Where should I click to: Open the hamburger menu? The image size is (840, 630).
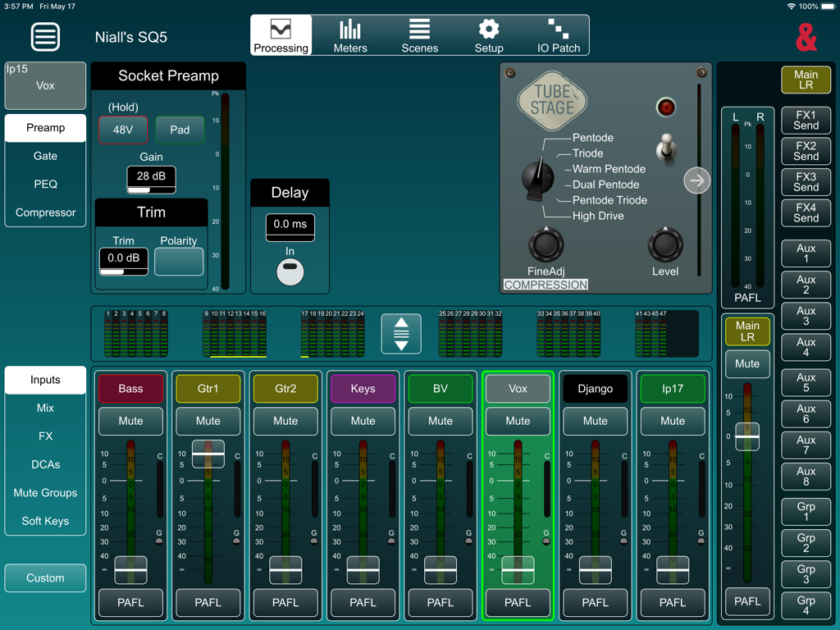(x=45, y=37)
